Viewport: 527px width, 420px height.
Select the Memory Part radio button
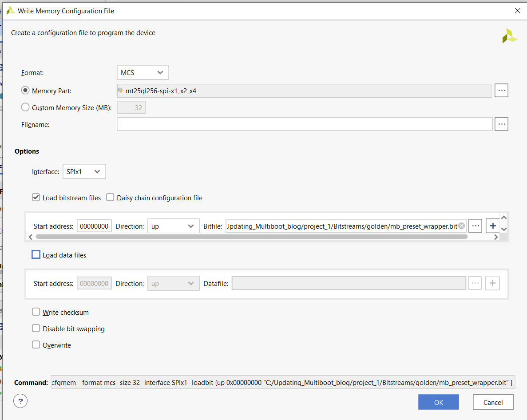(x=26, y=91)
